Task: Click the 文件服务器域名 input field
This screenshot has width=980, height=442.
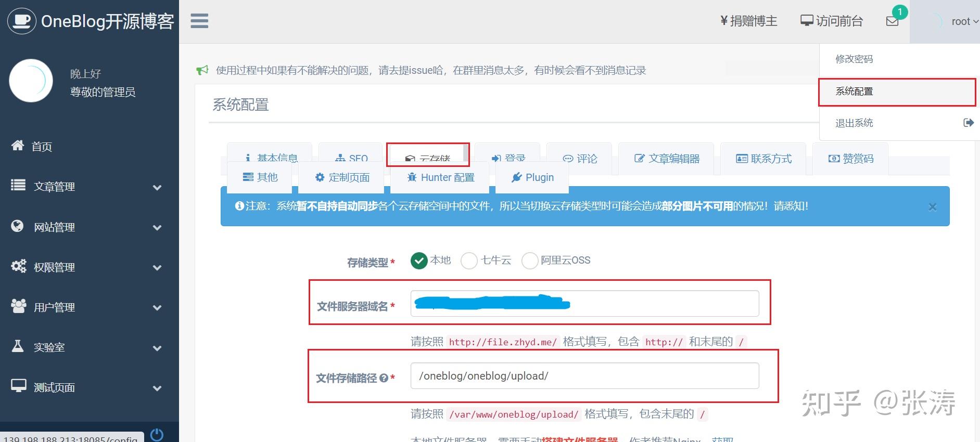Action: [584, 303]
